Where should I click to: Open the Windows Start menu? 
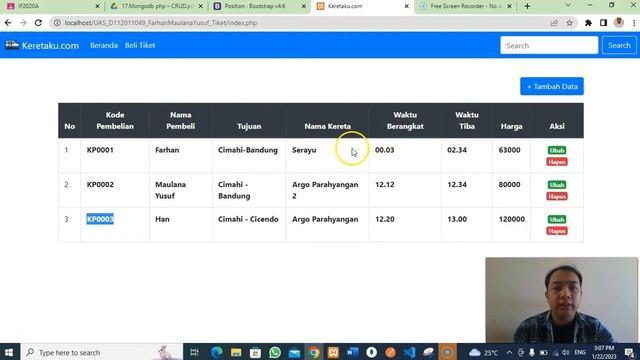click(9, 352)
